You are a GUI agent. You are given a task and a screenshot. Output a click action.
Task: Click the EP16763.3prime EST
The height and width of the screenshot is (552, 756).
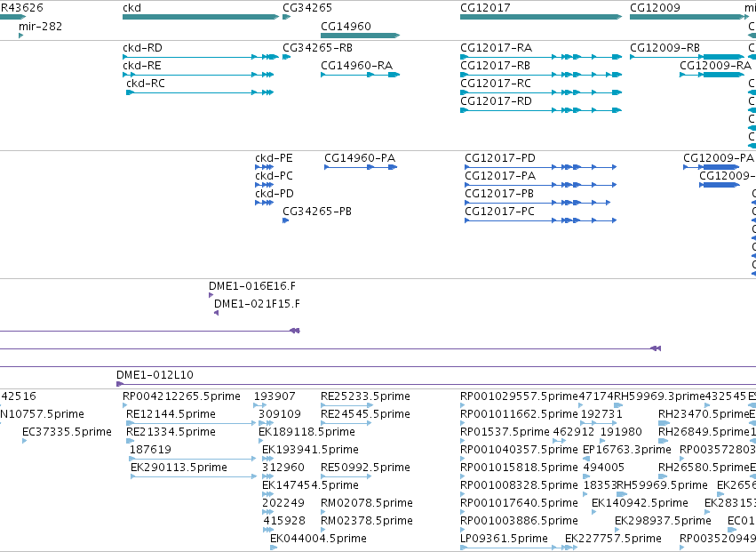[587, 459]
